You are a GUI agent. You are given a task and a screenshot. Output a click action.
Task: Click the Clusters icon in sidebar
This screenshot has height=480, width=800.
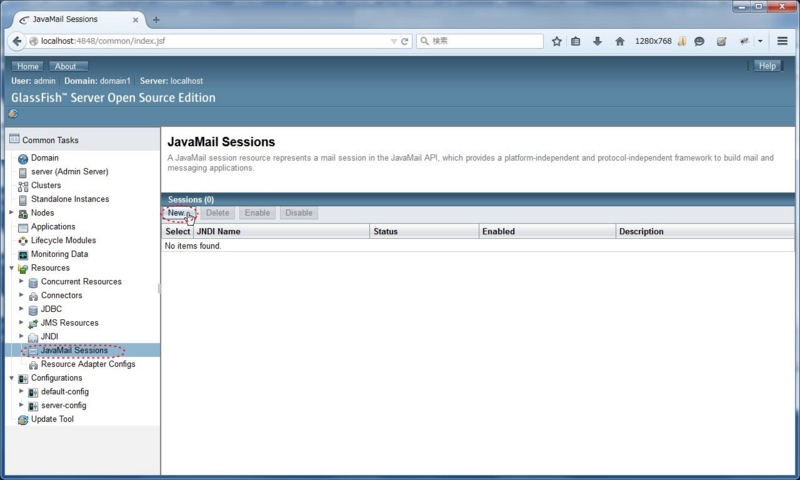point(22,186)
